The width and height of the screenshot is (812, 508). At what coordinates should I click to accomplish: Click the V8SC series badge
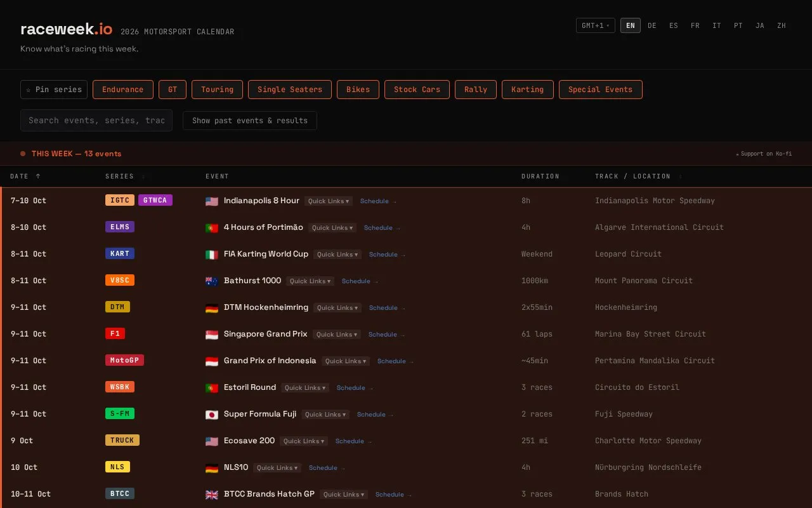[x=120, y=280]
